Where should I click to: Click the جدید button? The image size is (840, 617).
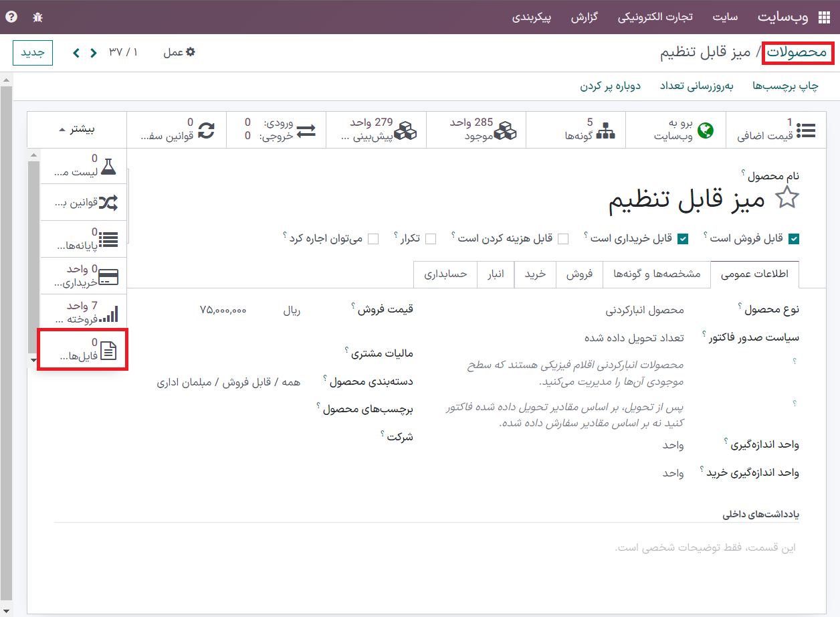[33, 53]
